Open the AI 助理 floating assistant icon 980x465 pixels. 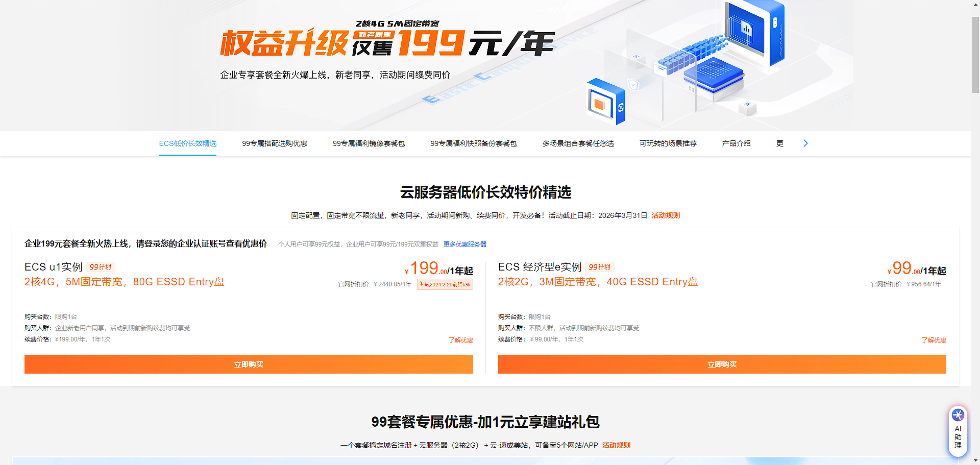[x=958, y=431]
